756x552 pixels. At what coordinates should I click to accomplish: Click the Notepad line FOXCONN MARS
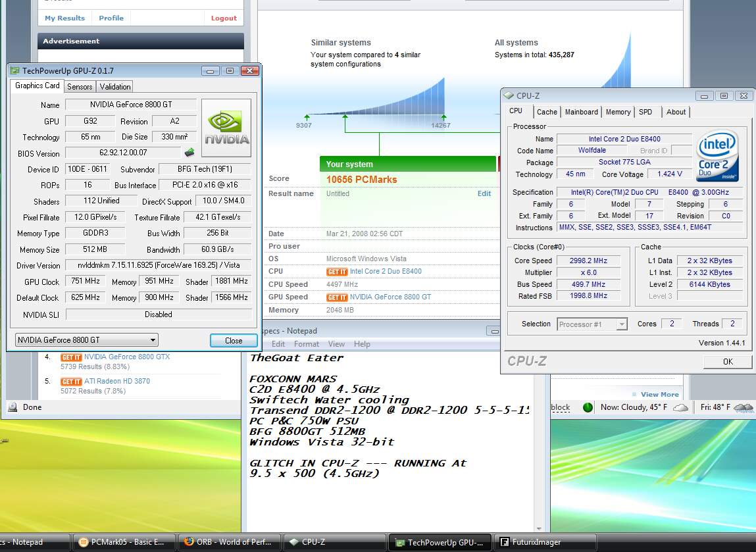click(293, 379)
